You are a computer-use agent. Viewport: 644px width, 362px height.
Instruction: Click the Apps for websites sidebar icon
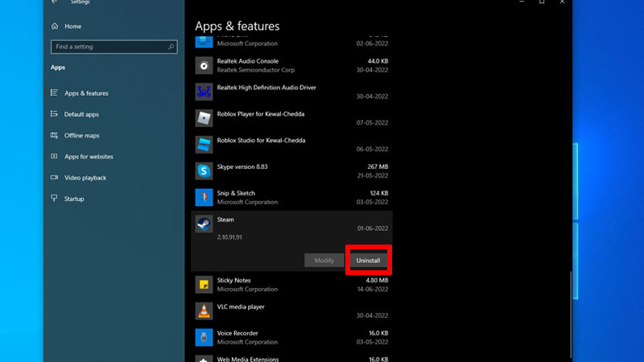pyautogui.click(x=54, y=156)
